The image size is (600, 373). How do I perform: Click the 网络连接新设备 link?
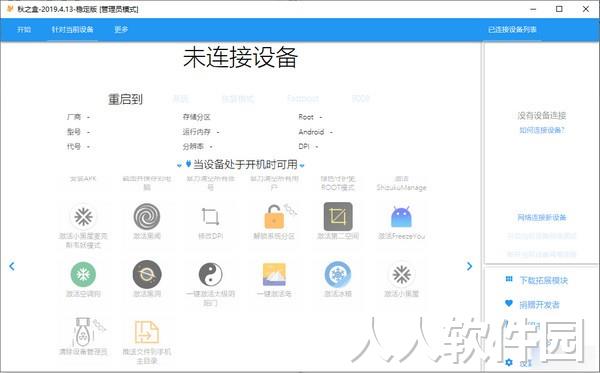542,218
